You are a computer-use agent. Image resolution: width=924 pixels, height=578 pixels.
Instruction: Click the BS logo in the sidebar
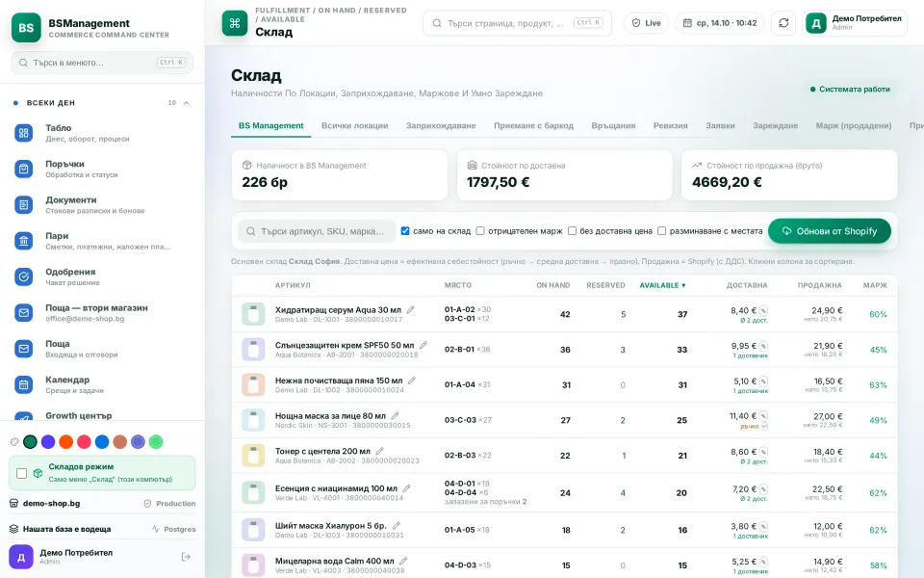coord(26,28)
